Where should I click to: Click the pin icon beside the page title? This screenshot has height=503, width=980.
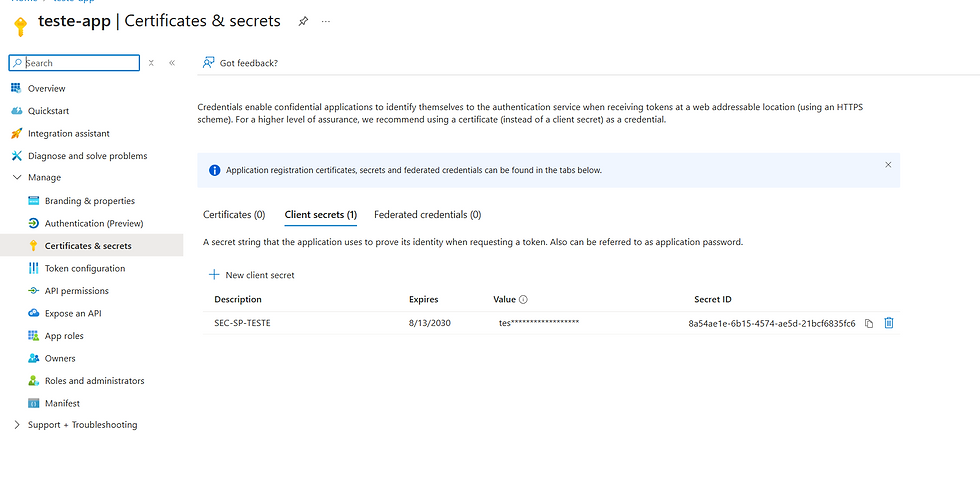click(x=303, y=21)
